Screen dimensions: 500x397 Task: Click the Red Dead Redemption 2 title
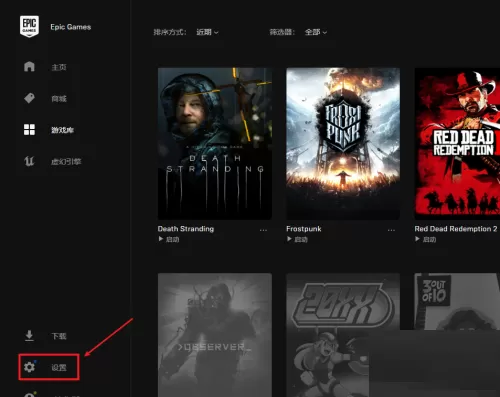click(456, 229)
